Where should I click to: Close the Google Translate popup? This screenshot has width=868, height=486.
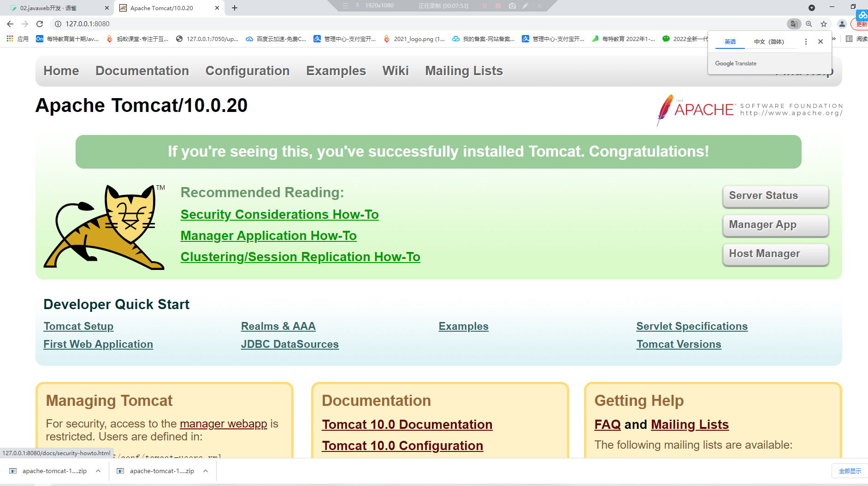(821, 41)
